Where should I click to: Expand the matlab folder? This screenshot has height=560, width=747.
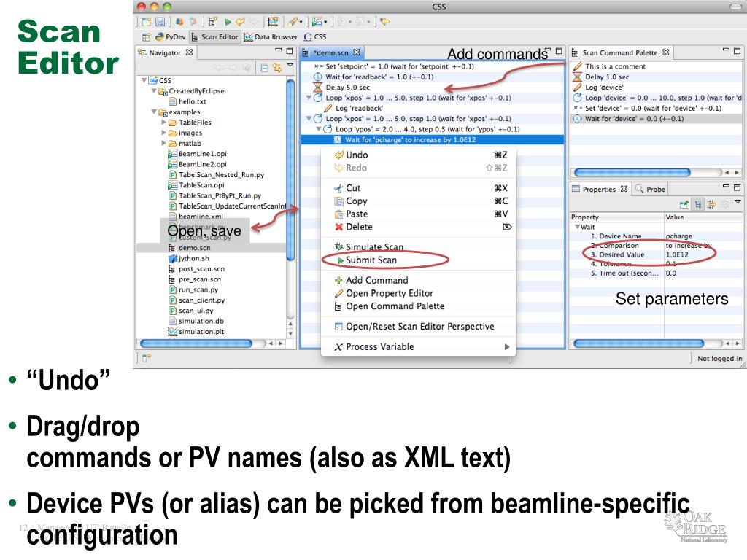click(x=164, y=143)
